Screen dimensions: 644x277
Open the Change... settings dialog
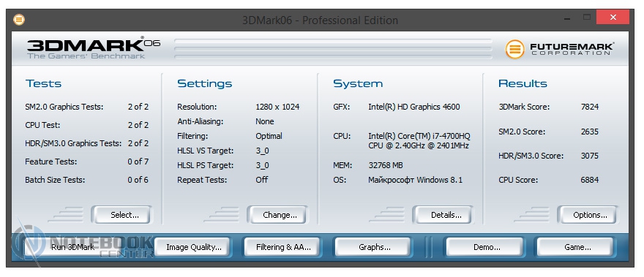[277, 215]
